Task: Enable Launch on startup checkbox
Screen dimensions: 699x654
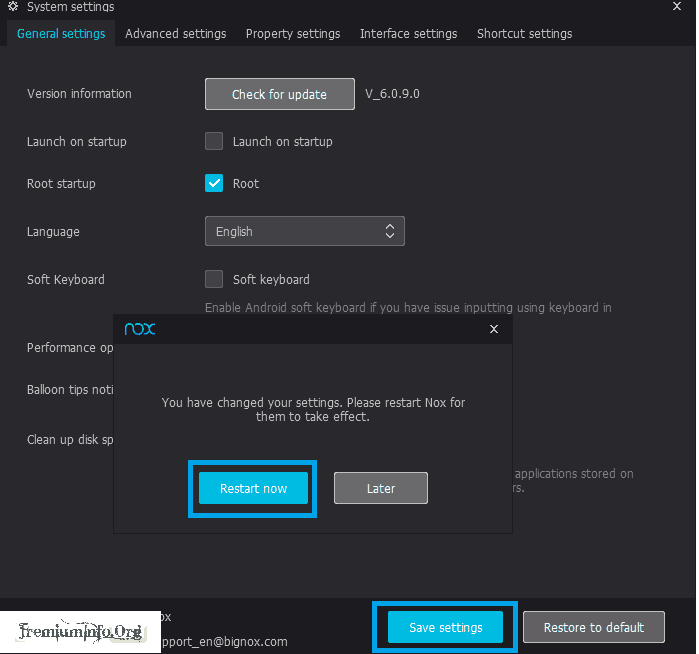Action: (x=214, y=141)
